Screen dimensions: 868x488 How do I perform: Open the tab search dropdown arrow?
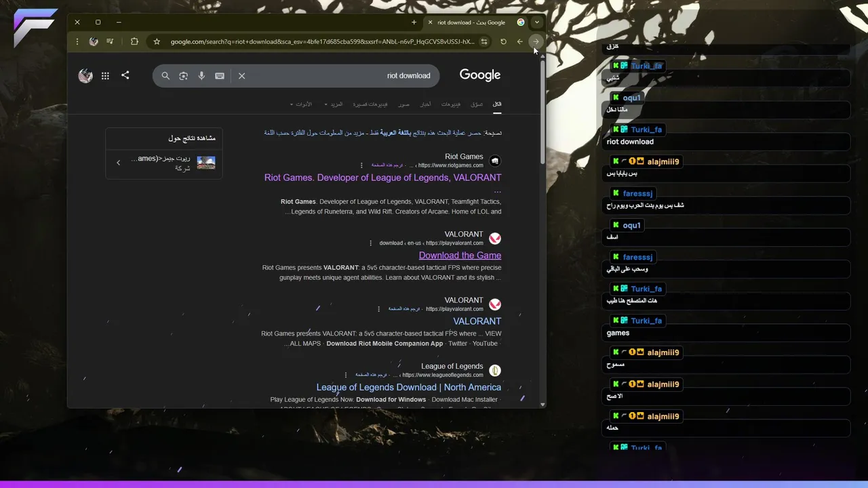click(537, 22)
